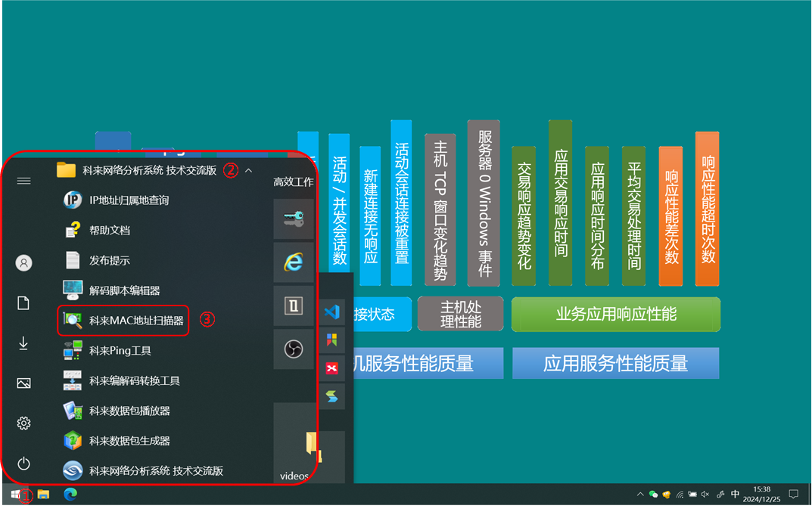Open OBS Studio from the tiles
Screen dimensions: 812x515
pos(294,349)
